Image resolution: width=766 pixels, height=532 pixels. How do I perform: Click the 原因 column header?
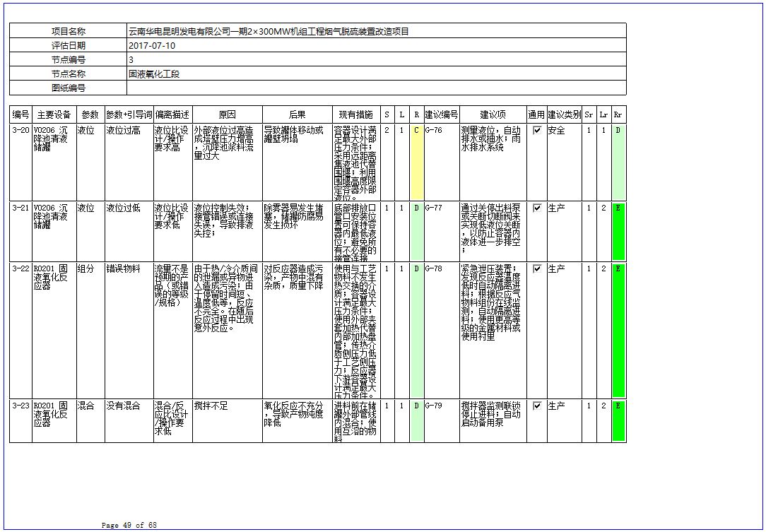[227, 114]
